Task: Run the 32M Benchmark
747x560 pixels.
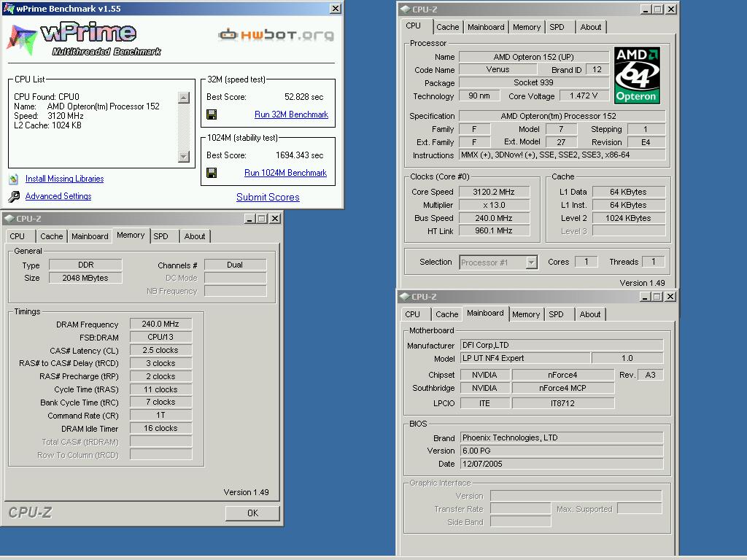Action: (x=291, y=114)
